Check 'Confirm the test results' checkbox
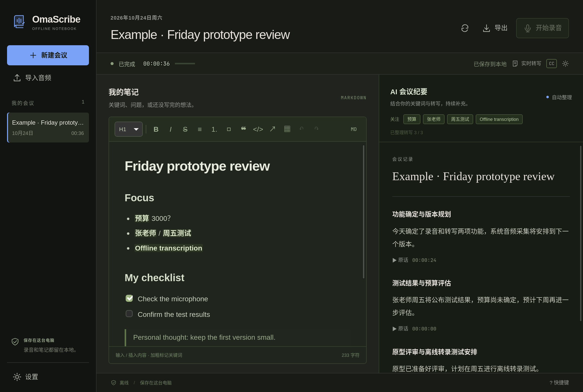Image resolution: width=583 pixels, height=392 pixels. coord(129,314)
